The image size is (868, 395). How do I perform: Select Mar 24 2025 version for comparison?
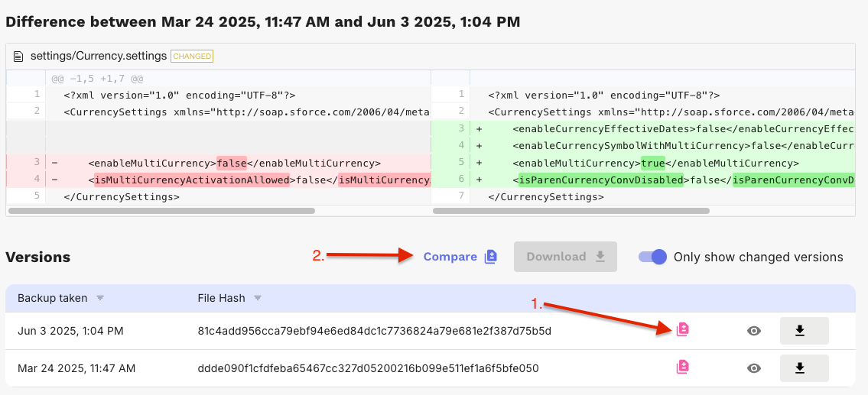pyautogui.click(x=683, y=367)
